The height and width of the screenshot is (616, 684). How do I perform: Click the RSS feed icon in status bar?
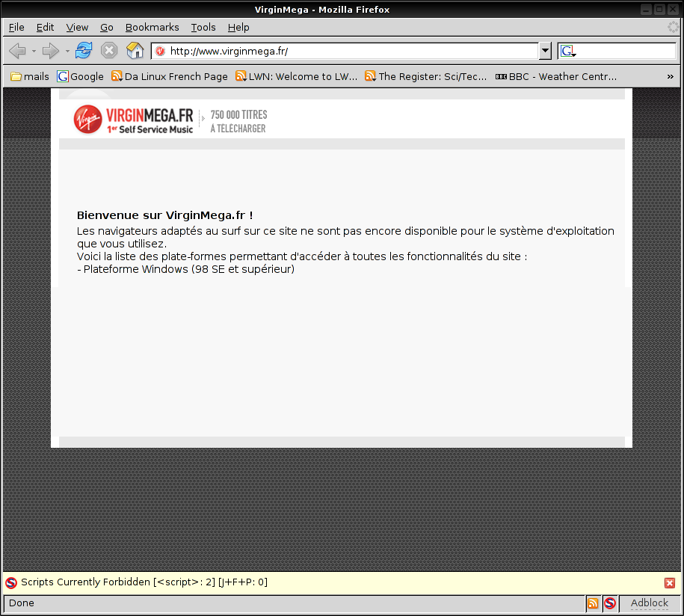pyautogui.click(x=593, y=603)
